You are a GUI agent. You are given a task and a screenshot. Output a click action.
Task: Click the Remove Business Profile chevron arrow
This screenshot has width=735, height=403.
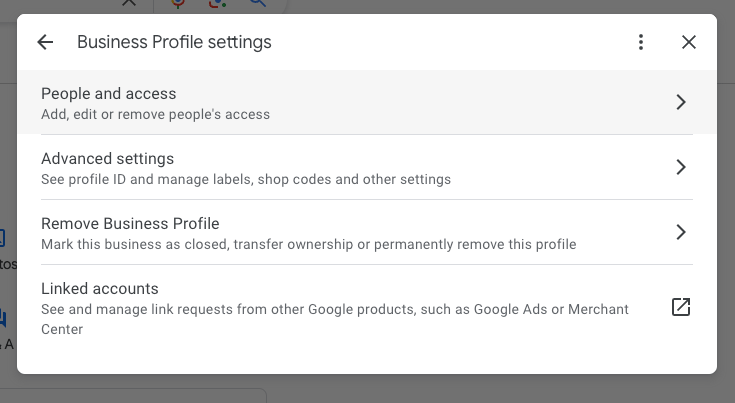[x=680, y=232]
